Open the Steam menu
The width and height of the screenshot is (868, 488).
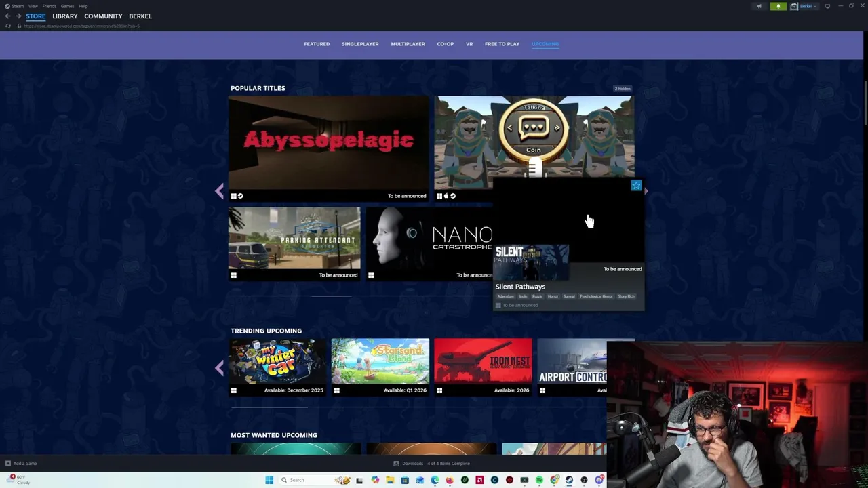click(18, 6)
